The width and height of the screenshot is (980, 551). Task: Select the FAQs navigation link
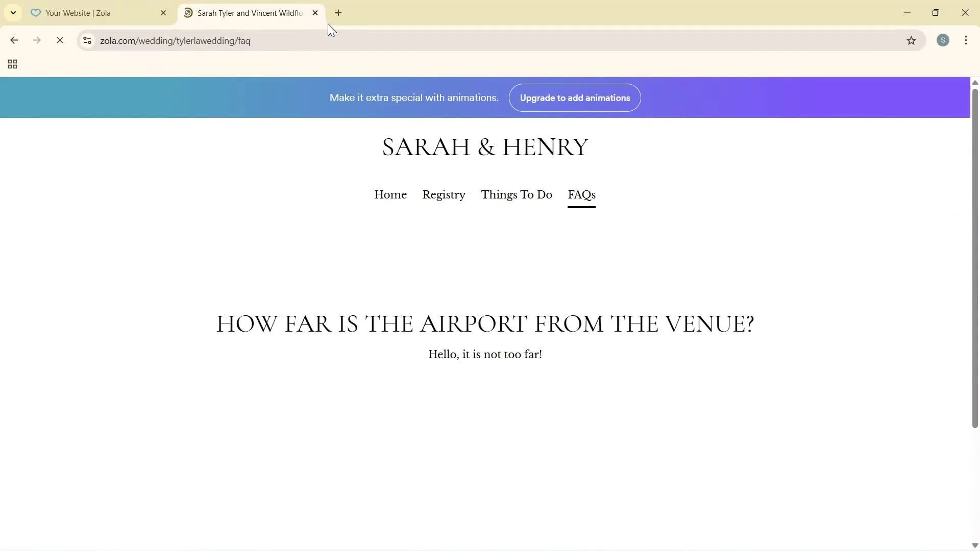pos(581,194)
